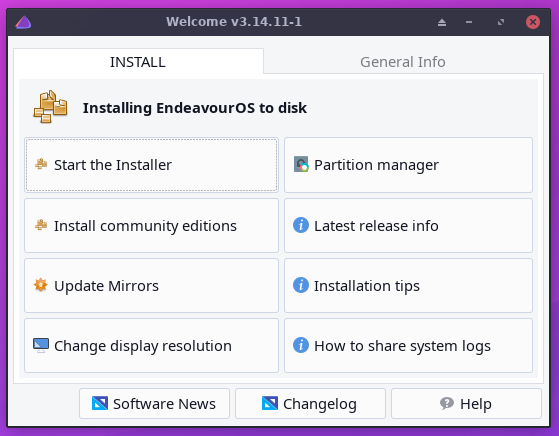Click the Partition manager disk icon
Image resolution: width=559 pixels, height=436 pixels.
tap(301, 164)
